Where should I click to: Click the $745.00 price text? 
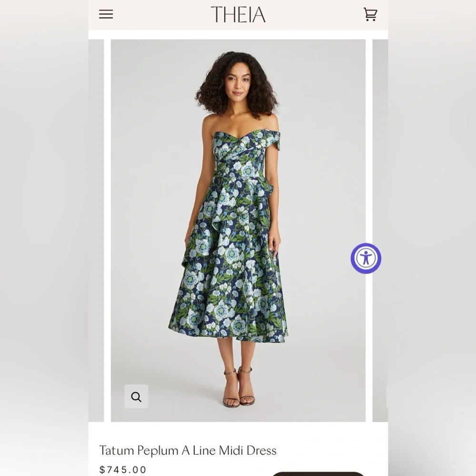point(123,470)
